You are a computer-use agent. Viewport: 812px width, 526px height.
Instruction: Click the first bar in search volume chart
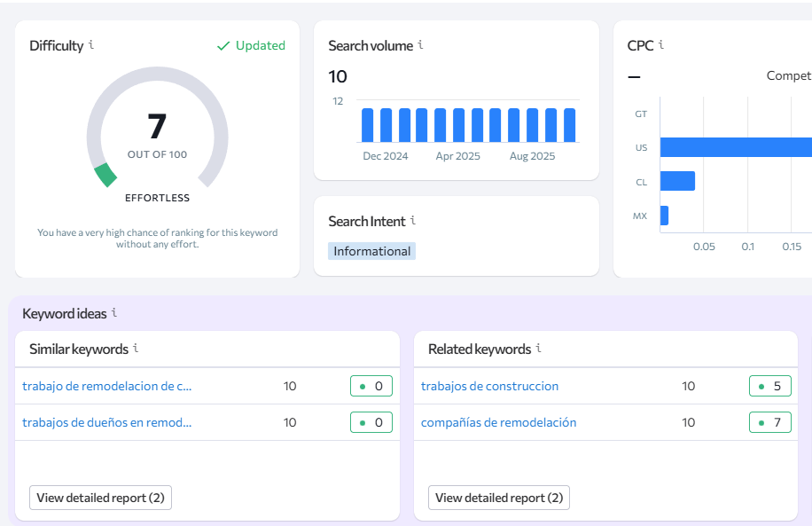pos(367,125)
